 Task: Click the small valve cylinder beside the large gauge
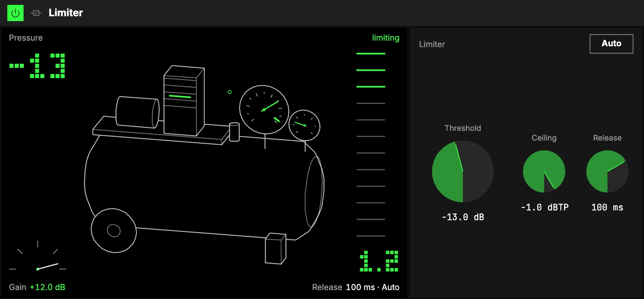234,132
